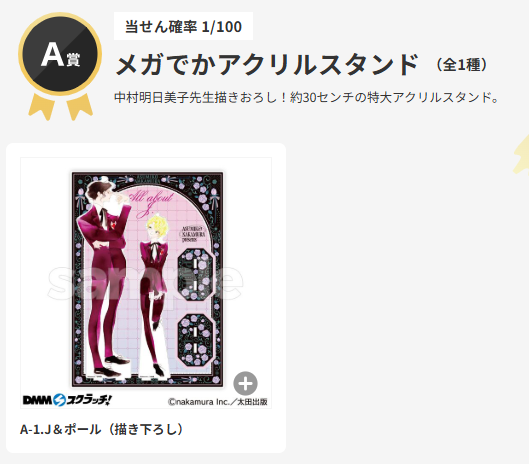
Task: Click the ©nakamura Inc./太田出版 copyright text
Action: click(x=218, y=402)
